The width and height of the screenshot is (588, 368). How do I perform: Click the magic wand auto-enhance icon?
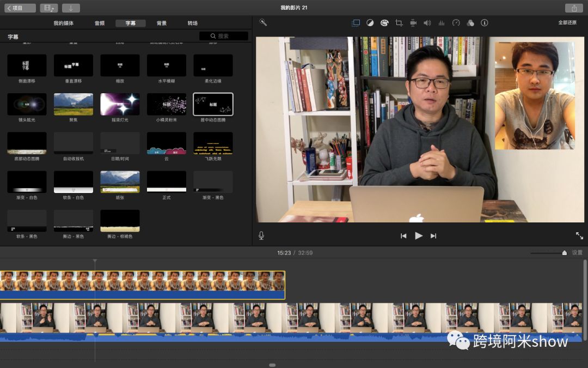[x=263, y=22]
